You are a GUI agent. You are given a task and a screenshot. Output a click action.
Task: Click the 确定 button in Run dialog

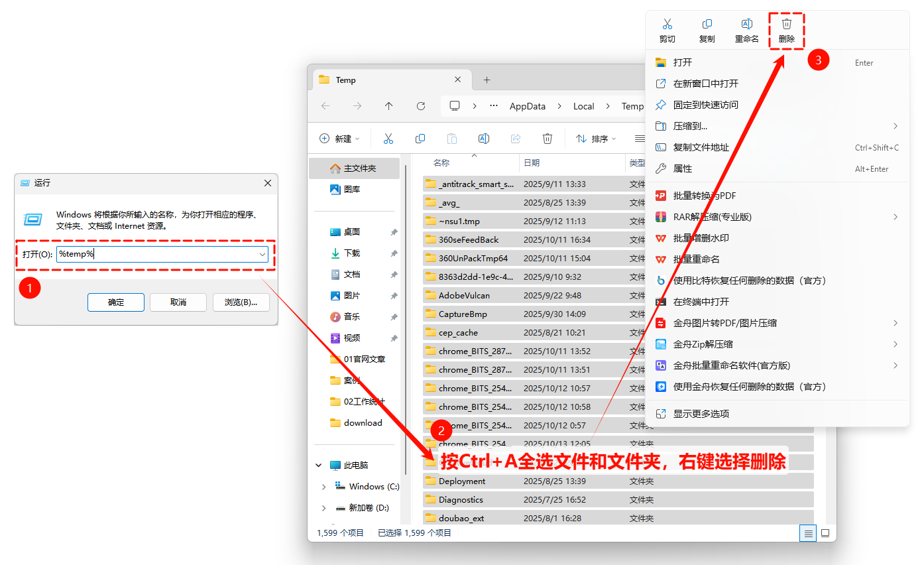click(x=116, y=302)
